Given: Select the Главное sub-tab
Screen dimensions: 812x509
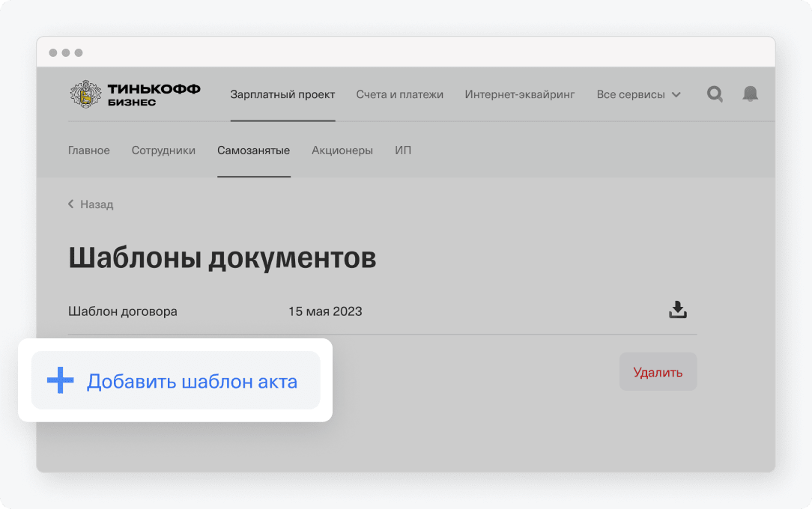Looking at the screenshot, I should pyautogui.click(x=89, y=150).
